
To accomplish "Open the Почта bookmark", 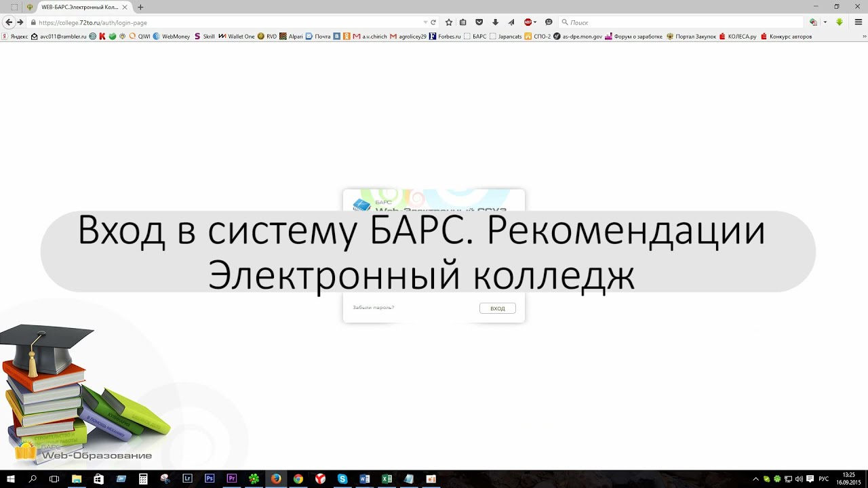I will point(318,37).
